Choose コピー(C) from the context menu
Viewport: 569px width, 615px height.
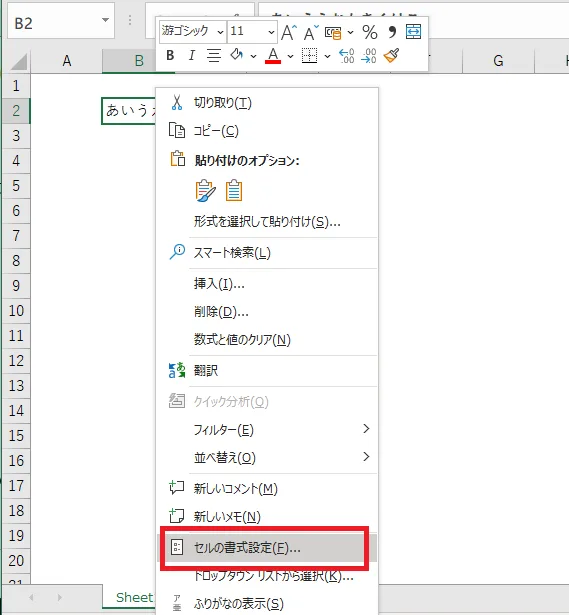267,131
